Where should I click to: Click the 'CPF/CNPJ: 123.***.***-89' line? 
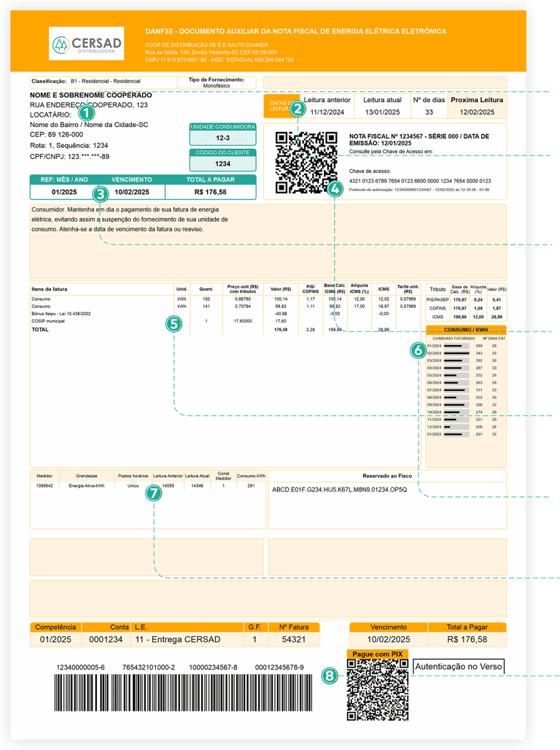click(x=69, y=156)
